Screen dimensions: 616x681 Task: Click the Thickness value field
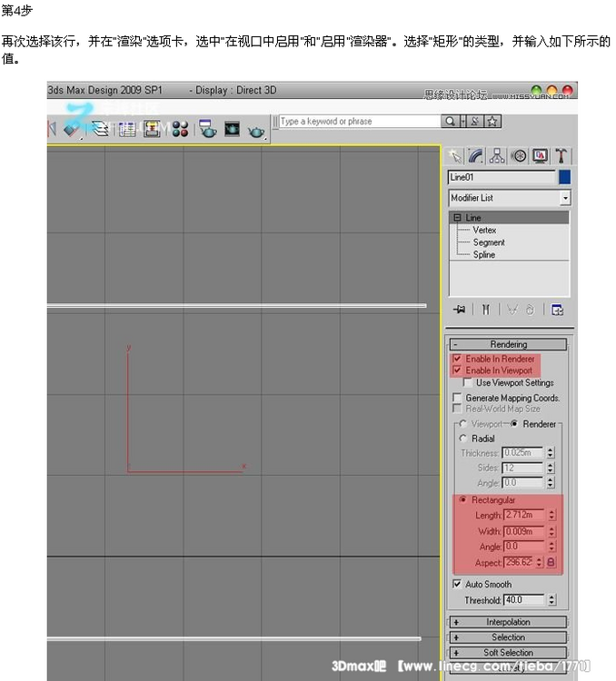pos(523,453)
